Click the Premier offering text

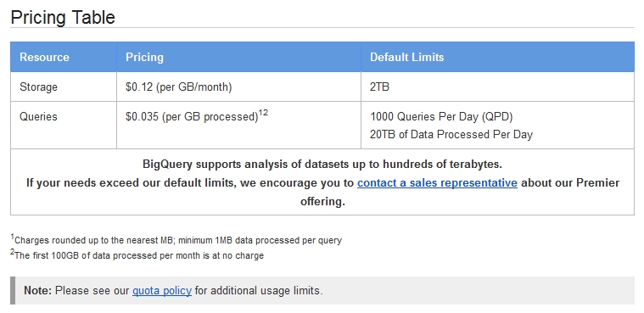click(460, 192)
